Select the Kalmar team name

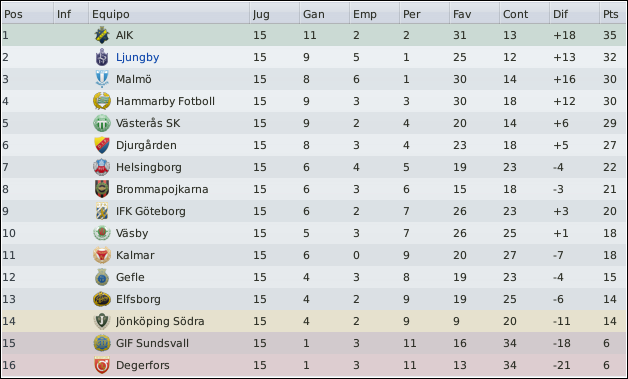[135, 255]
